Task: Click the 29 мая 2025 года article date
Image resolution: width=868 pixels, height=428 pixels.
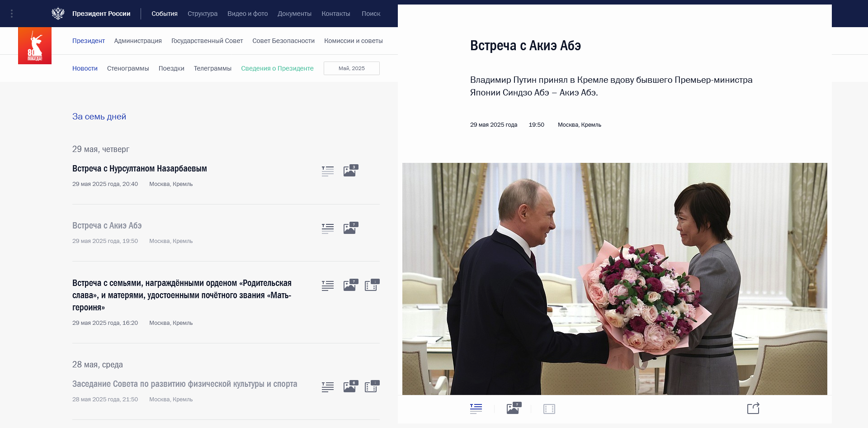Action: 494,125
